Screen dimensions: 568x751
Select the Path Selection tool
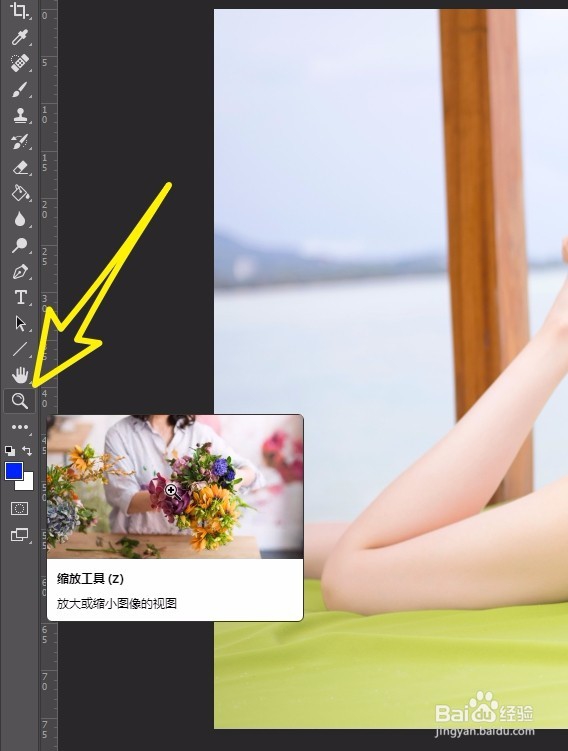pyautogui.click(x=20, y=323)
